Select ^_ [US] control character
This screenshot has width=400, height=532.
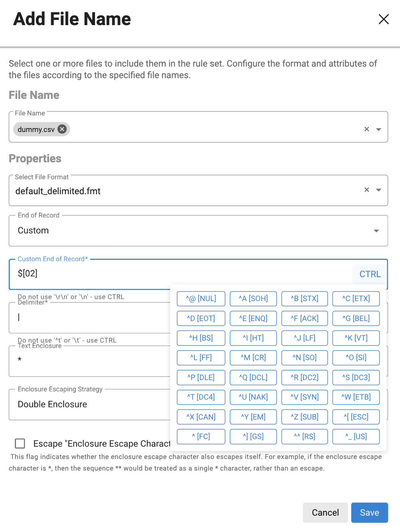[356, 437]
